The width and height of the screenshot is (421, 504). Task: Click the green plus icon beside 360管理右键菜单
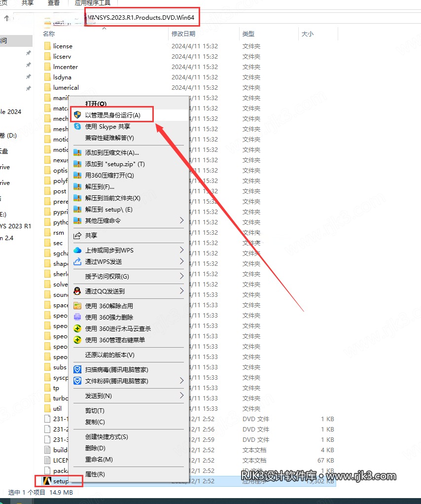pos(77,340)
